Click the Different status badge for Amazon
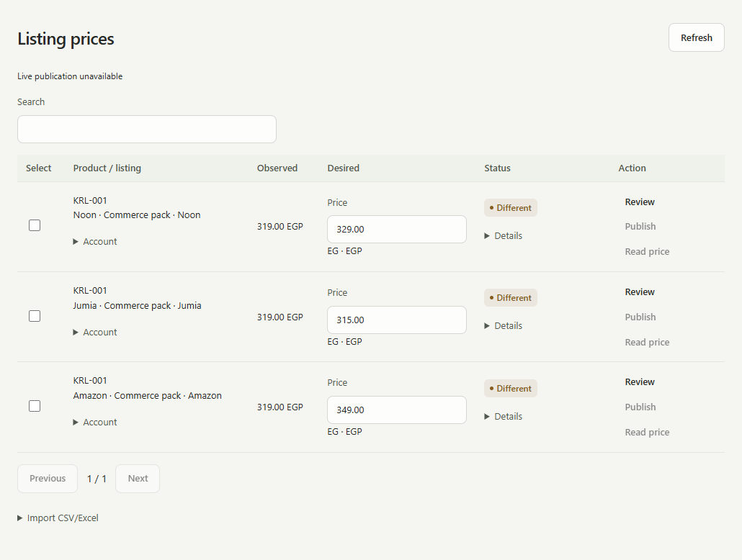The height and width of the screenshot is (560, 742). [x=511, y=388]
